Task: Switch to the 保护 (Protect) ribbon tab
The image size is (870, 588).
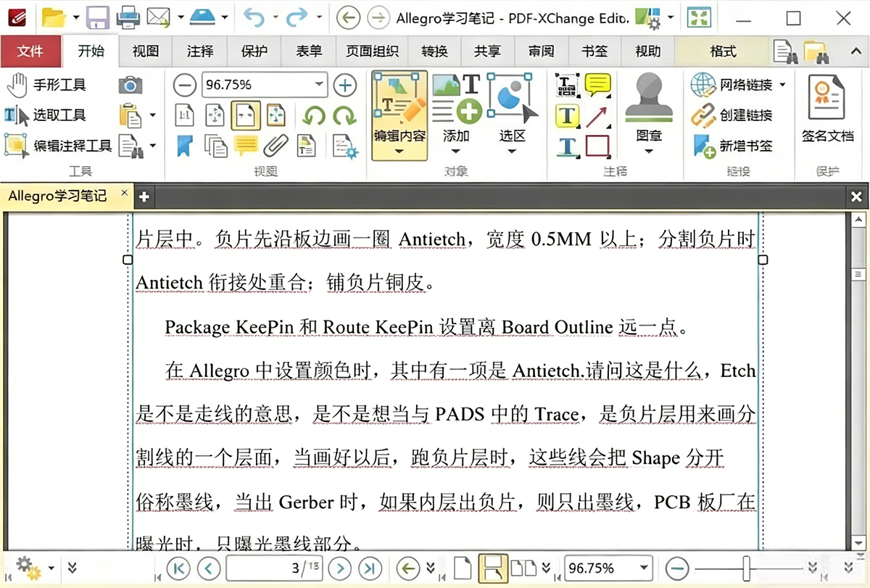Action: 254,51
